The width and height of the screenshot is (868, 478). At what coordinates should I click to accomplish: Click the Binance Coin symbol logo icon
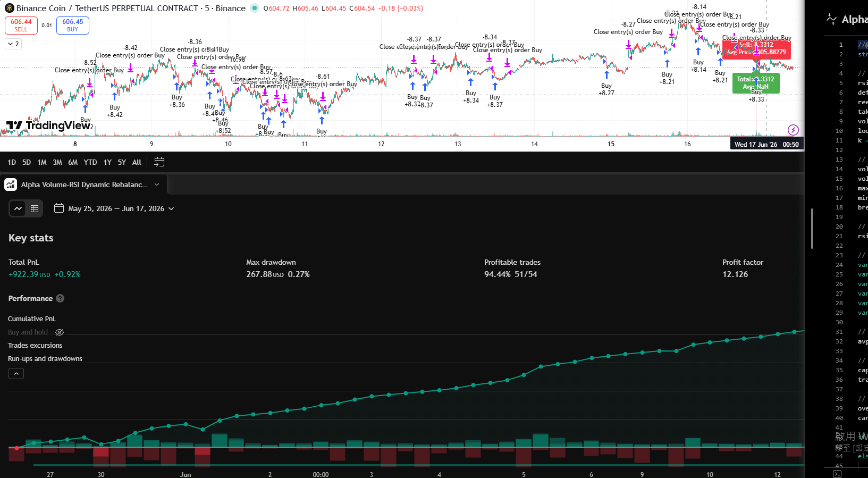10,9
